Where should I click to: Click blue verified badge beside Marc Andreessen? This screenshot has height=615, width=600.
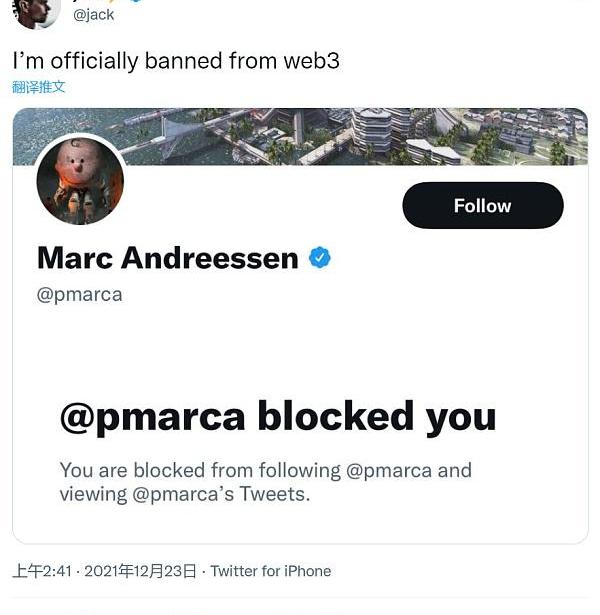[x=320, y=257]
